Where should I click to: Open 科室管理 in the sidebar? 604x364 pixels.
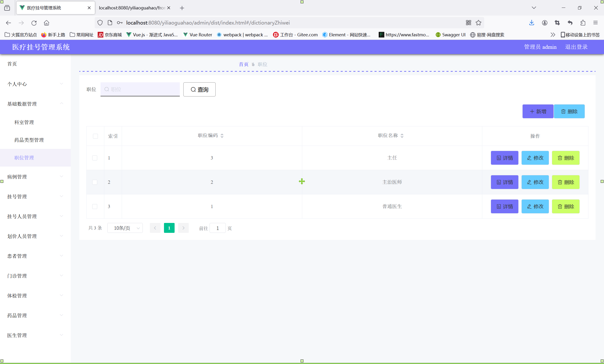(24, 122)
